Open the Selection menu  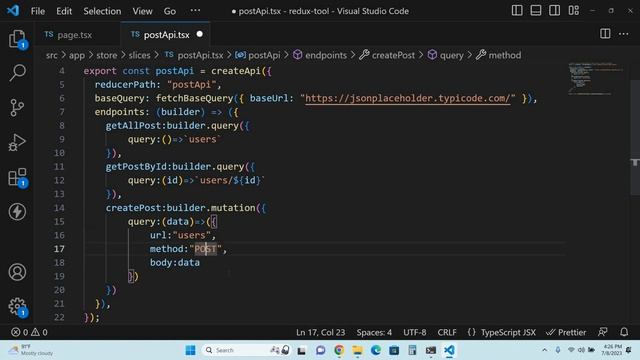(102, 11)
